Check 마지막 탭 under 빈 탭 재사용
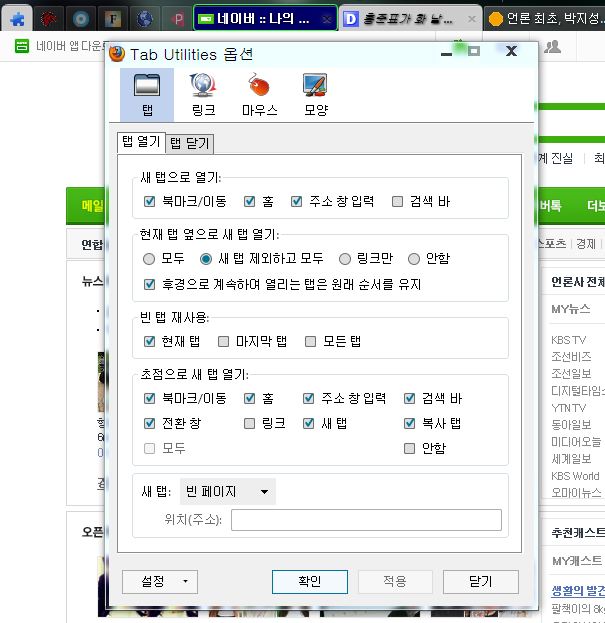The width and height of the screenshot is (605, 623). [x=224, y=341]
